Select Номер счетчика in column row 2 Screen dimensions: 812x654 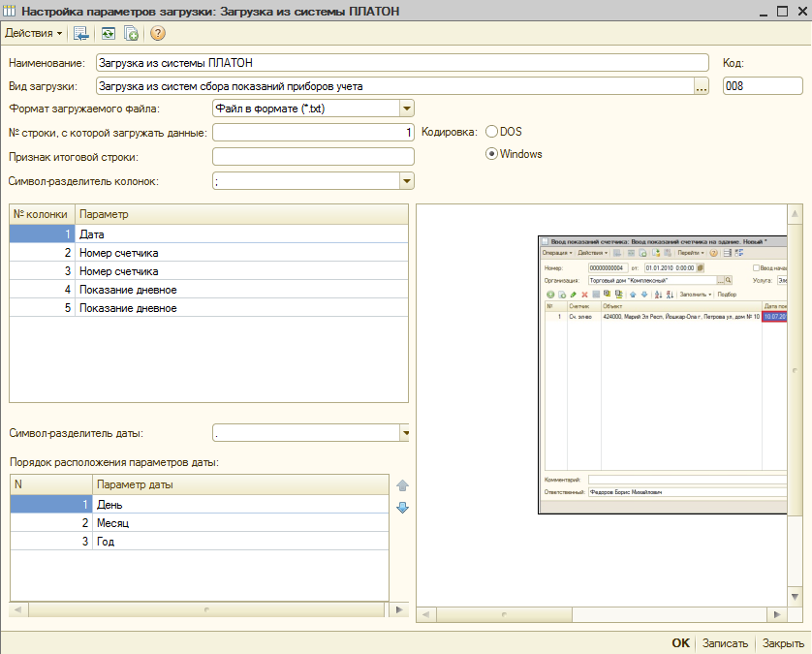coord(208,253)
